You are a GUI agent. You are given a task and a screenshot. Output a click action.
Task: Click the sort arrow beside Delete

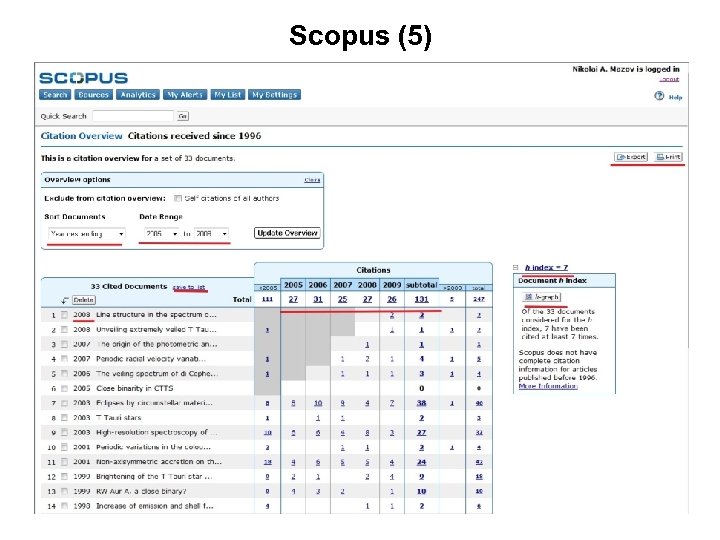(x=65, y=300)
